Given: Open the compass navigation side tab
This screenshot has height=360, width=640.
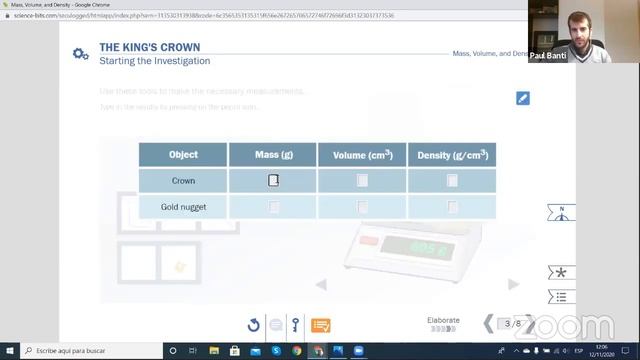Looking at the screenshot, I should click(561, 213).
